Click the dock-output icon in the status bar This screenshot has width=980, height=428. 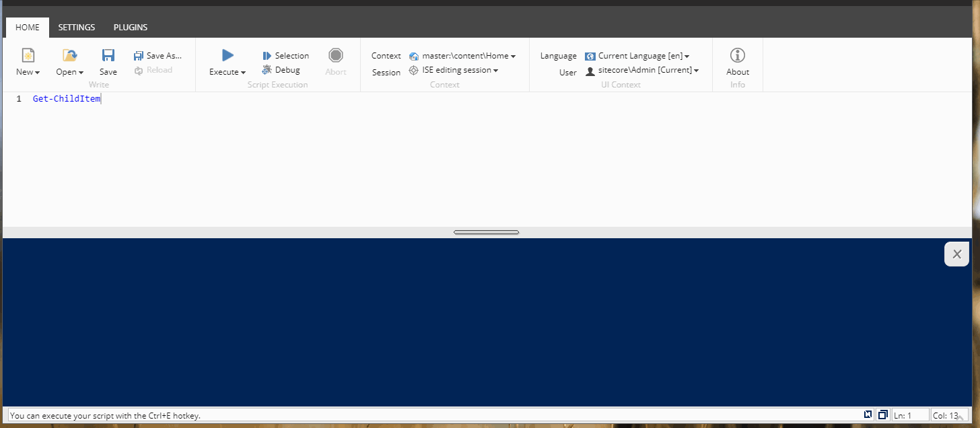tap(882, 415)
